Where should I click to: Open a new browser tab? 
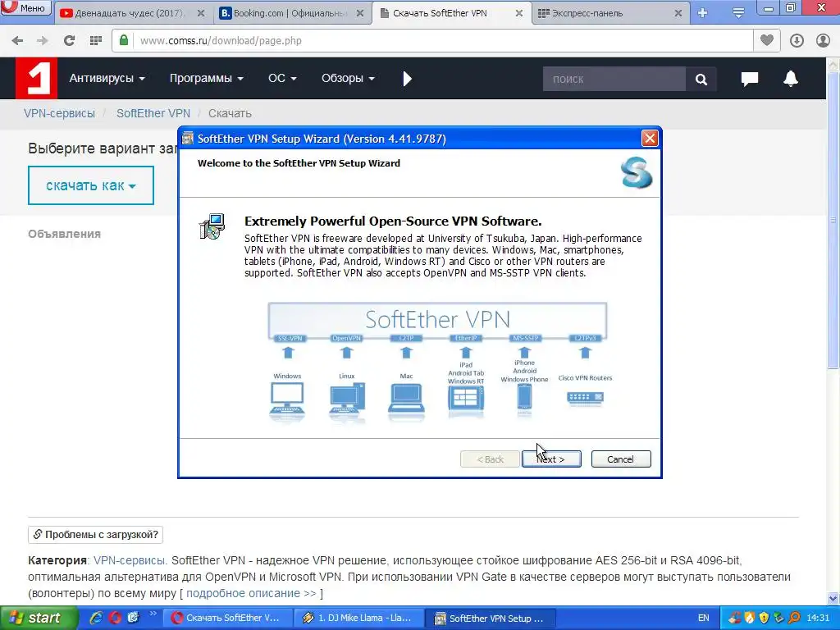[703, 13]
